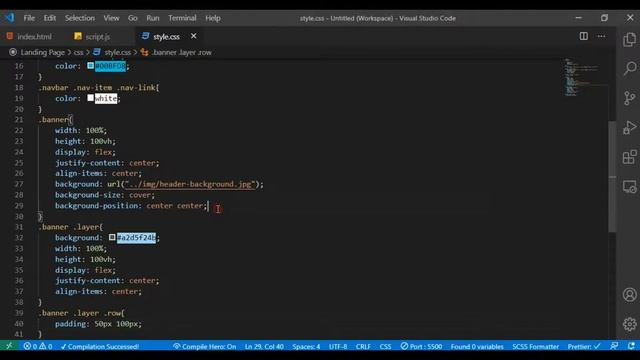This screenshot has height=360, width=640.
Task: Close the style.css tab
Action: click(193, 36)
